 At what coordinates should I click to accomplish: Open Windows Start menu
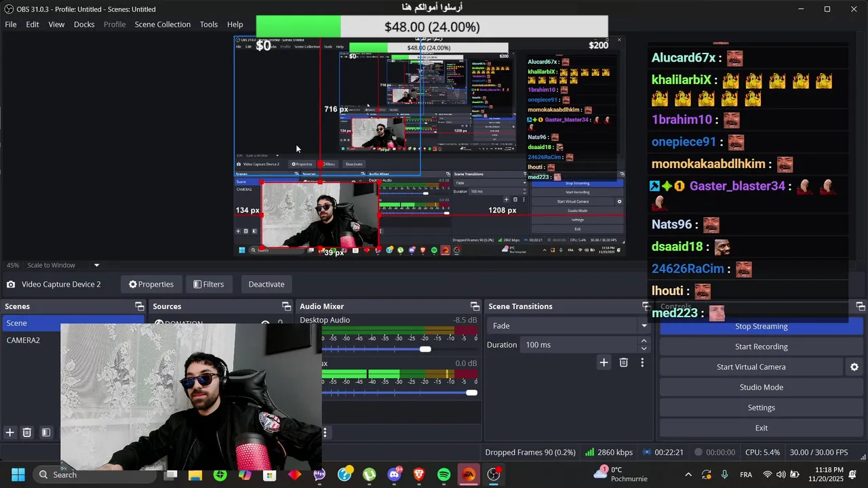pyautogui.click(x=18, y=474)
